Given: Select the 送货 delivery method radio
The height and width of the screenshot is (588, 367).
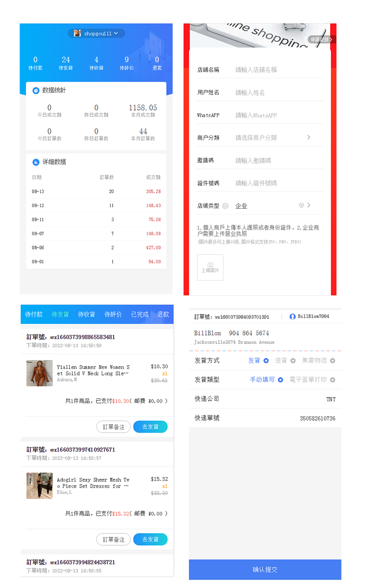Looking at the screenshot, I should pos(293,361).
